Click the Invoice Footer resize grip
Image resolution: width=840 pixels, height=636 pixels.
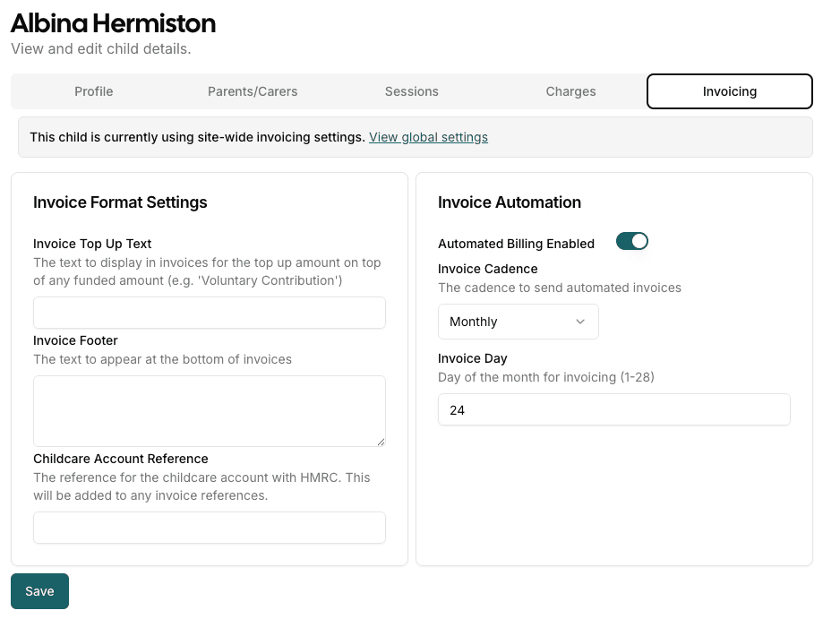(381, 443)
